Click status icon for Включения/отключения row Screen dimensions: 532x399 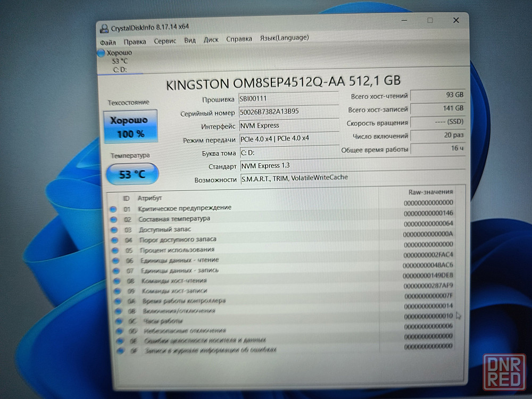click(x=119, y=311)
